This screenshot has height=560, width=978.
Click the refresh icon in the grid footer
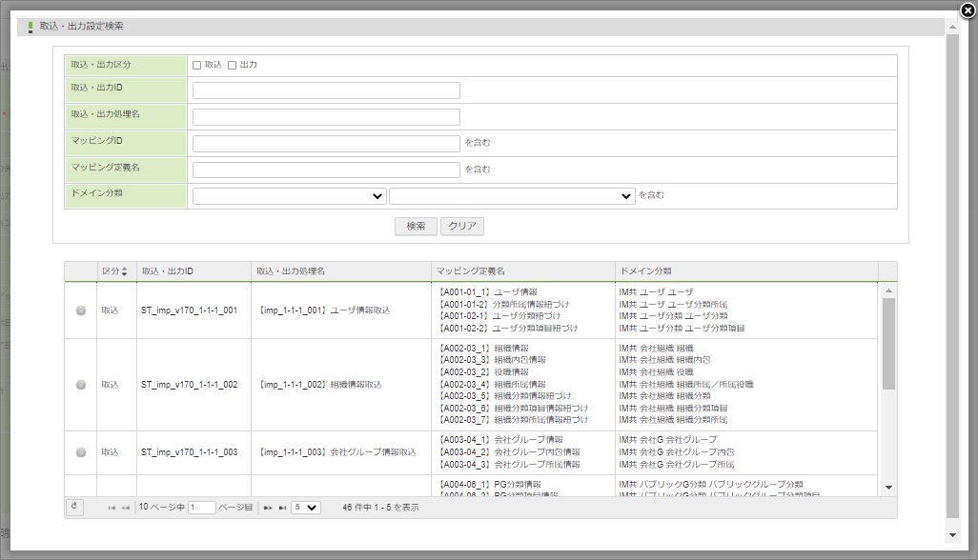point(74,508)
